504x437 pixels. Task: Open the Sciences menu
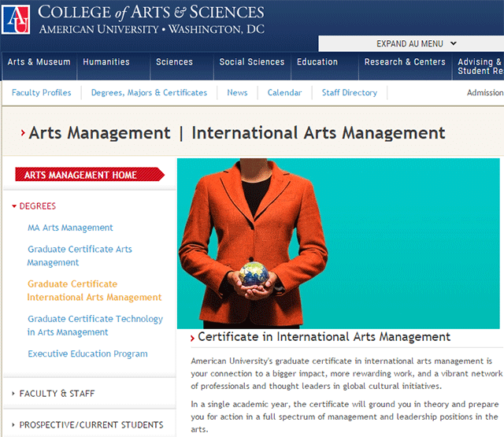(174, 62)
